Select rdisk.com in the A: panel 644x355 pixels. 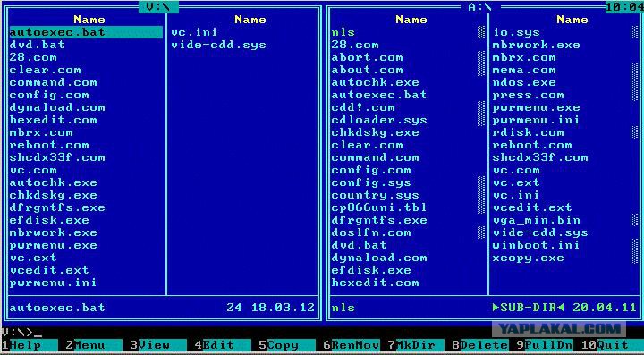[x=529, y=132]
